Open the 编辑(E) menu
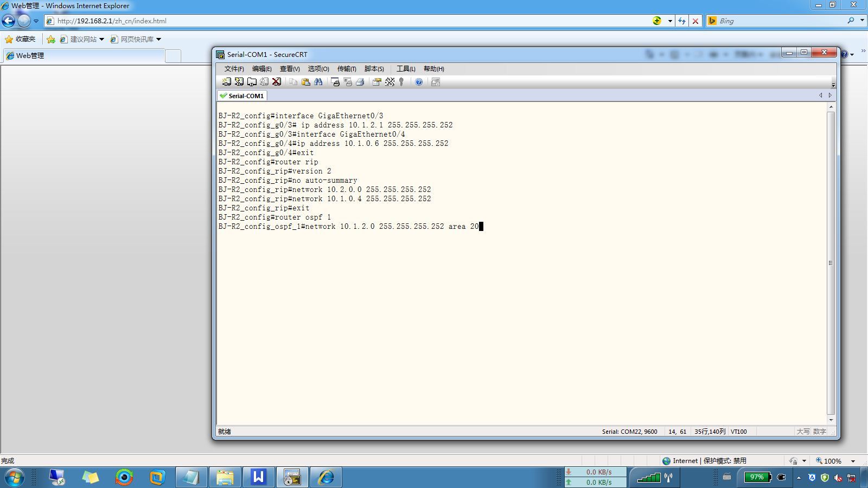Screen dimensions: 868x488 coord(261,69)
